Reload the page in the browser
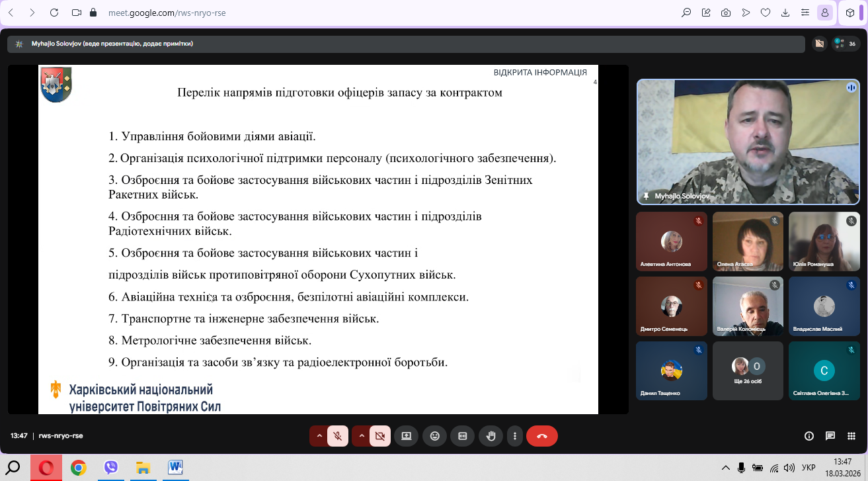The image size is (868, 481). pos(54,13)
